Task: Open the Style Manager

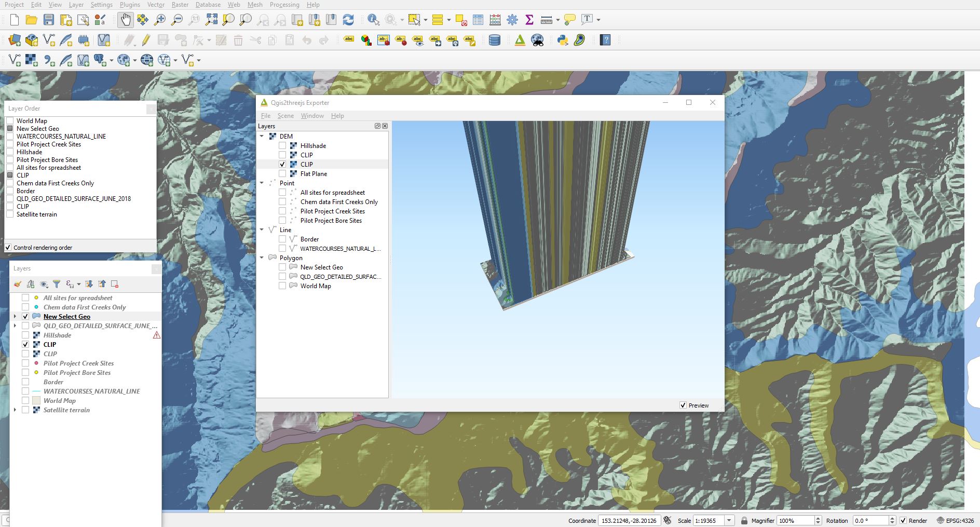Action: click(x=100, y=20)
